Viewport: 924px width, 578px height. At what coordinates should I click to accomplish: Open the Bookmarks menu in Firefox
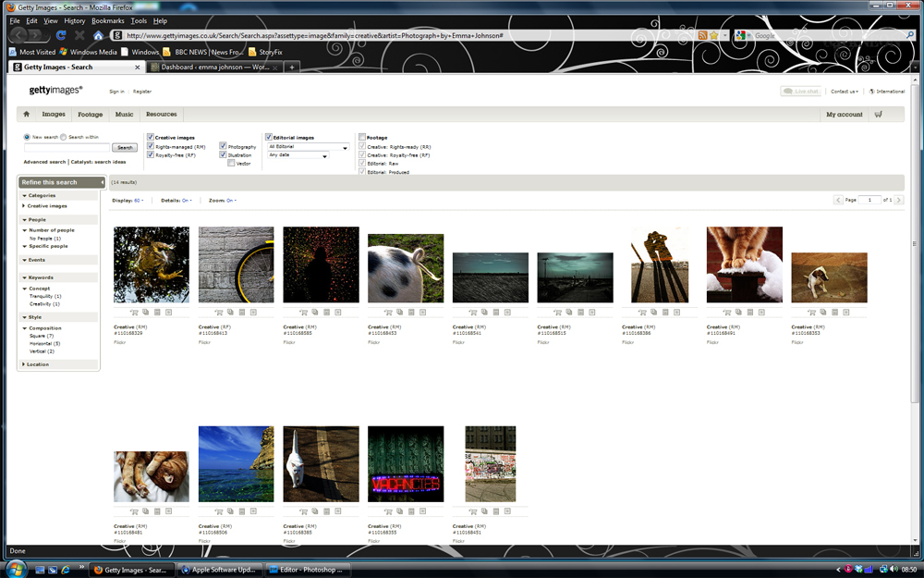(x=107, y=20)
